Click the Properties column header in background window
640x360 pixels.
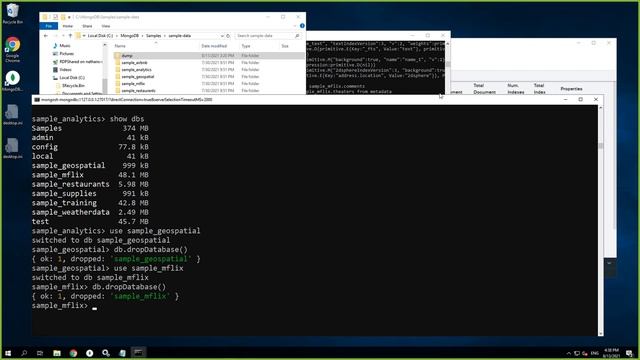(x=571, y=89)
